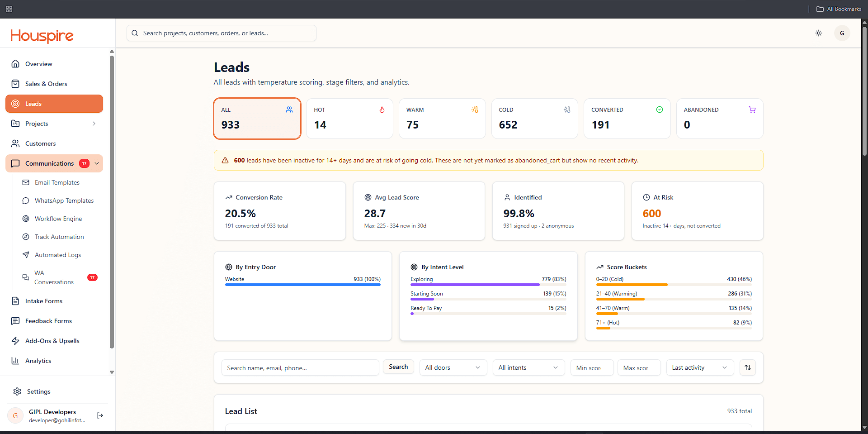This screenshot has height=434, width=868.
Task: Click the Conversion Rate stat card
Action: point(280,211)
